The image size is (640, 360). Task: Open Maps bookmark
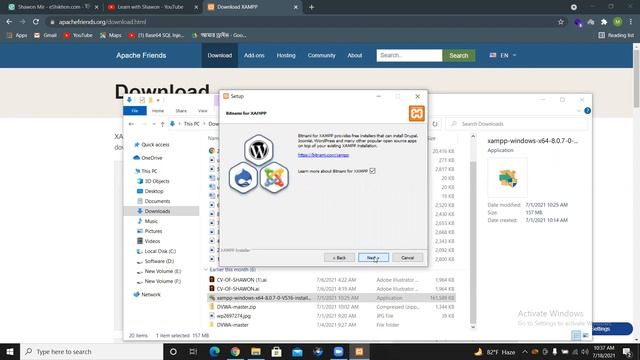click(111, 36)
